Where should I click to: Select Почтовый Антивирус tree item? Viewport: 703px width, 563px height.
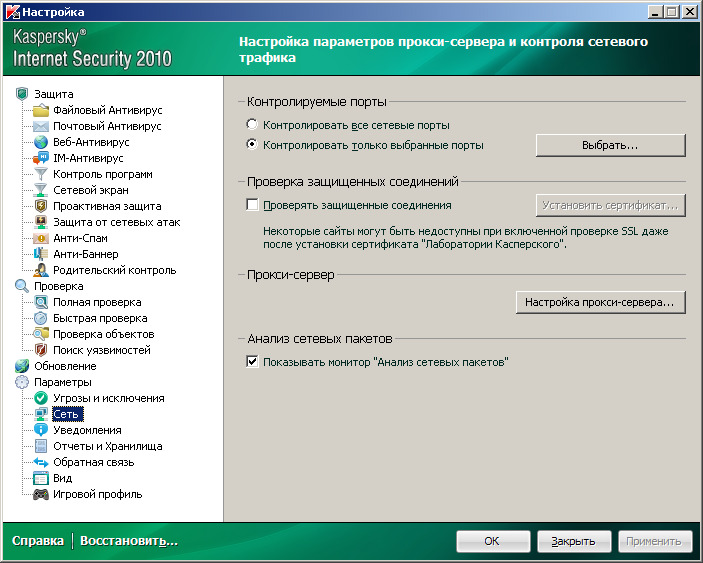(x=107, y=126)
